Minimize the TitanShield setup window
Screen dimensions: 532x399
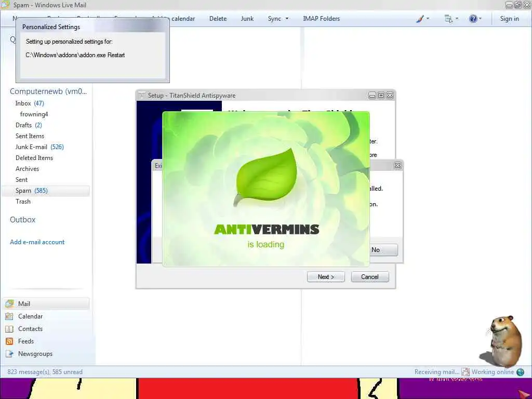coord(372,96)
